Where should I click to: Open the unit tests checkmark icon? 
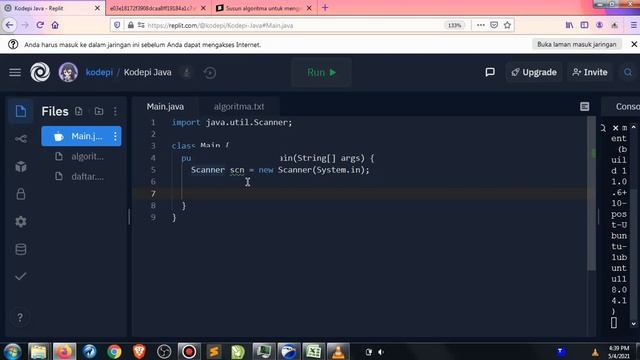pos(21,276)
